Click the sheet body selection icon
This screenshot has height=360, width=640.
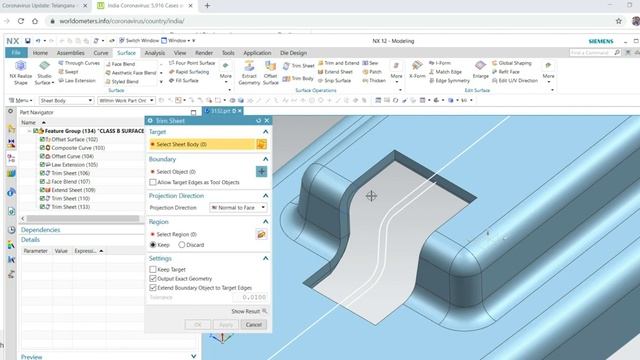(x=261, y=144)
